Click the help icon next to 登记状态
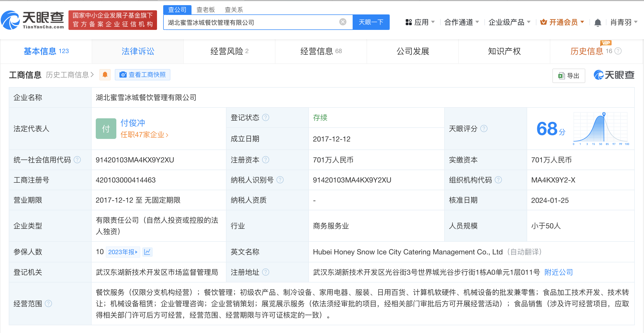The height and width of the screenshot is (333, 644). coord(266,118)
